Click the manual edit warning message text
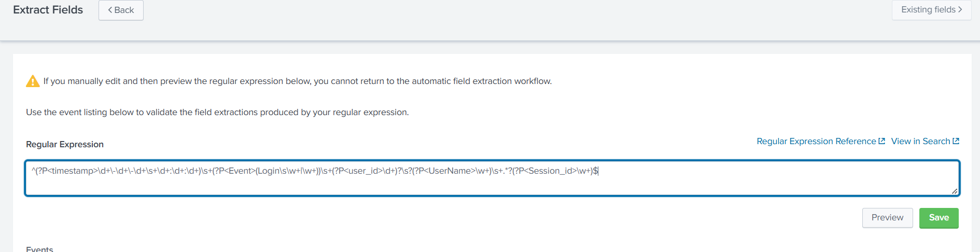Image resolution: width=980 pixels, height=252 pixels. tap(297, 81)
